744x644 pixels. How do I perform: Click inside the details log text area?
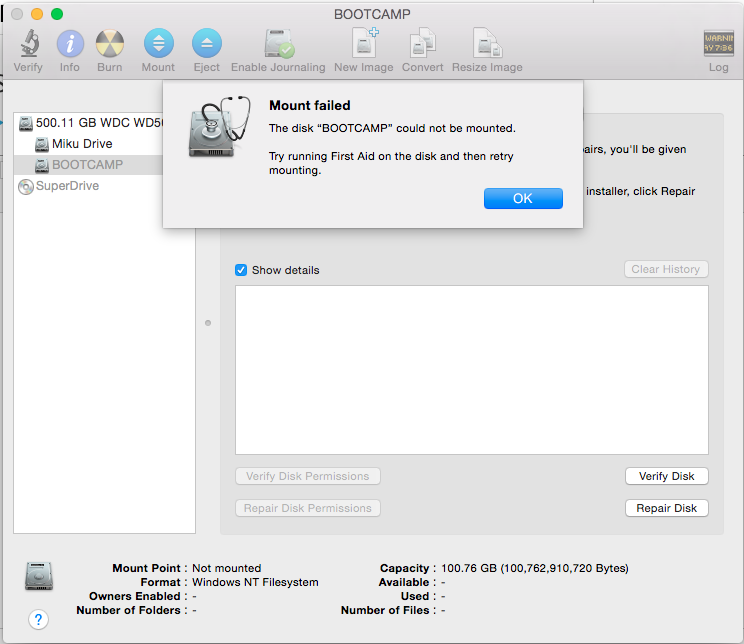pyautogui.click(x=472, y=370)
